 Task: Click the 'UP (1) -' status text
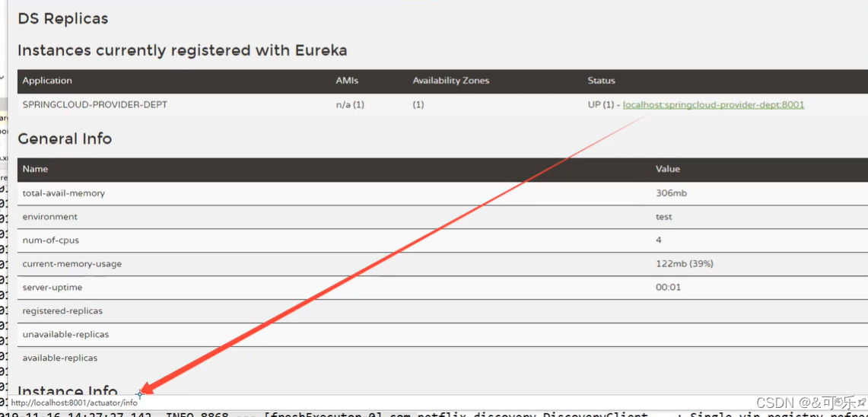pos(604,104)
